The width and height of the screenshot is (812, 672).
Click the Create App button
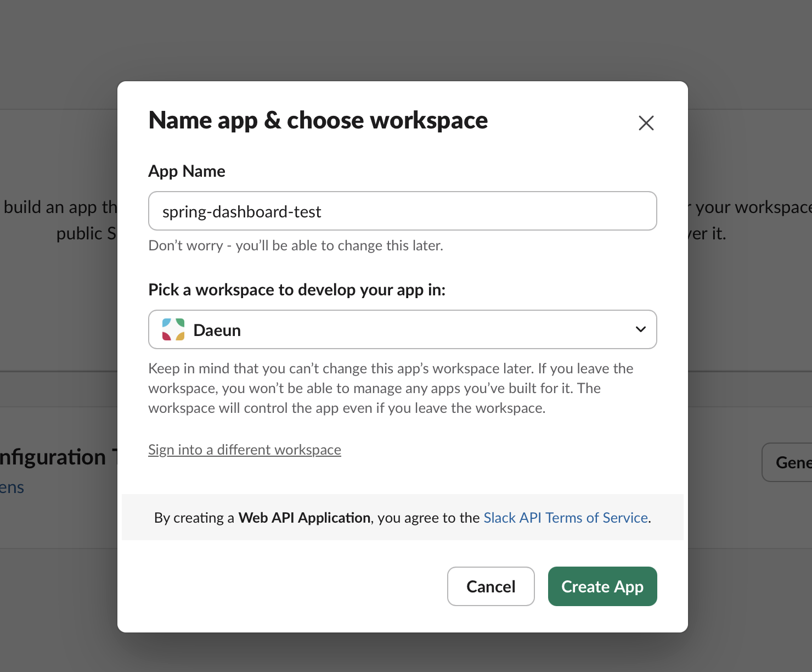602,586
